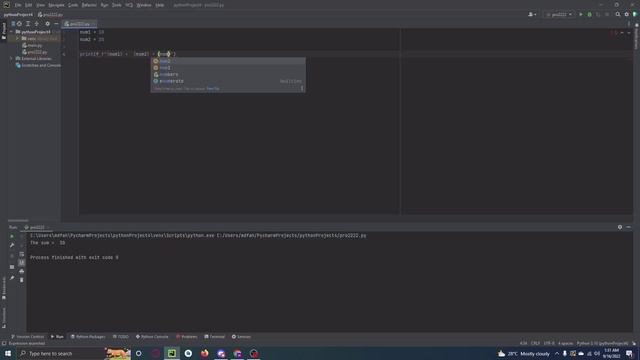This screenshot has width=640, height=360.
Task: Click the green Run button in toolbar
Action: point(581,15)
